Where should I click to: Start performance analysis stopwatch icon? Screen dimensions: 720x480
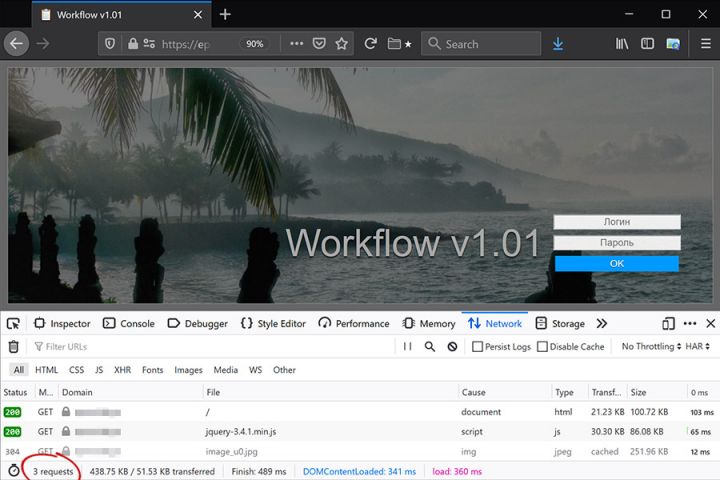(14, 471)
